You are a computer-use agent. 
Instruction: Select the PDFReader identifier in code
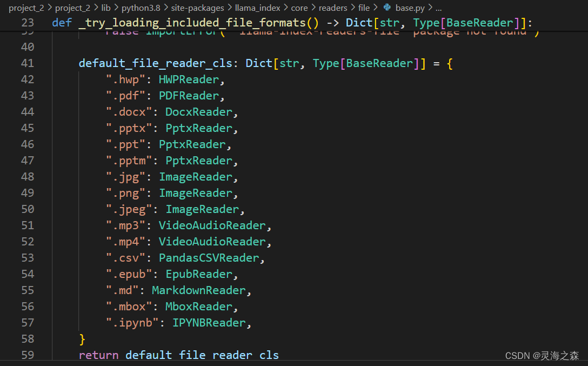pyautogui.click(x=189, y=95)
